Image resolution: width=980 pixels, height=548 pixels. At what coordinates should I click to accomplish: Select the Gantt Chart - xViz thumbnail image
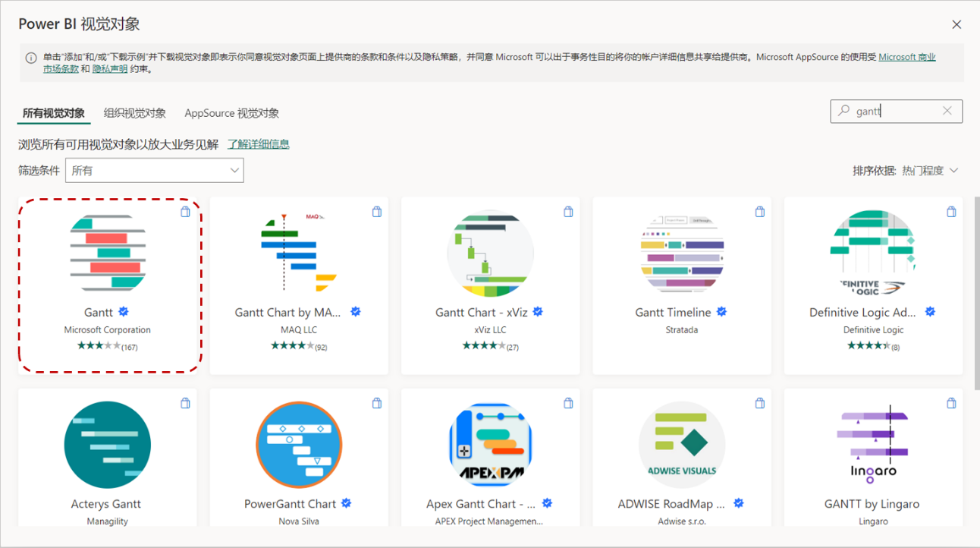tap(490, 254)
